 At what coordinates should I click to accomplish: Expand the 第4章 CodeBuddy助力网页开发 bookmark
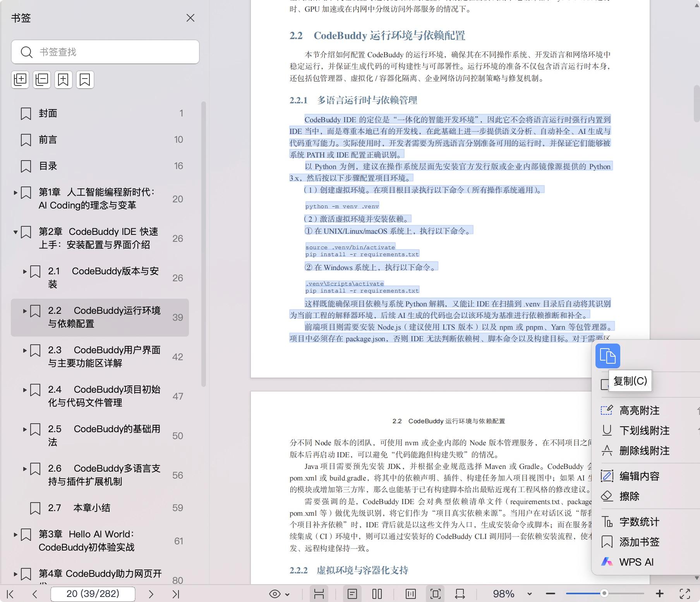pos(15,574)
